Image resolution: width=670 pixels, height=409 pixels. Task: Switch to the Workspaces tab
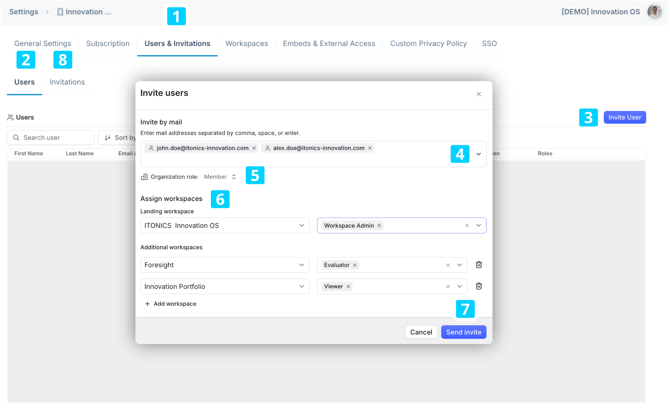click(246, 44)
